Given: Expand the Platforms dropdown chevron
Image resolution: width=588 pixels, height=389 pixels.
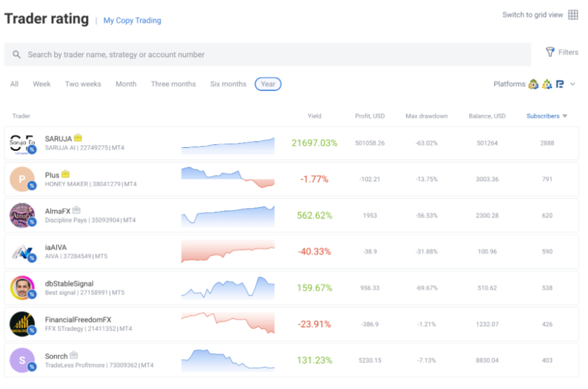Looking at the screenshot, I should (573, 84).
